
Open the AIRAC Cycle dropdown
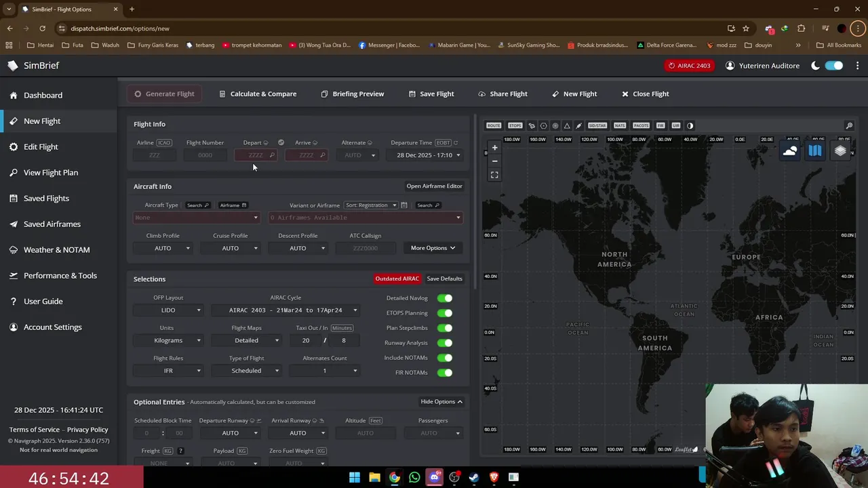tap(285, 310)
